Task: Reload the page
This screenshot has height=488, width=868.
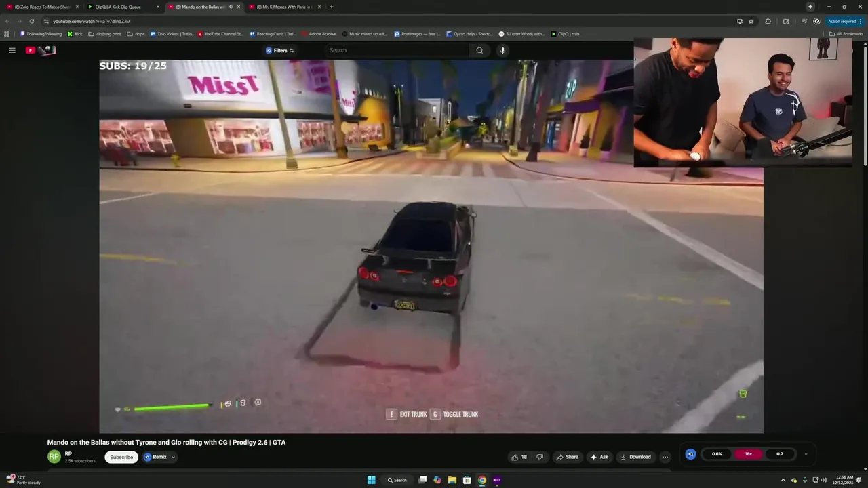Action: click(31, 21)
